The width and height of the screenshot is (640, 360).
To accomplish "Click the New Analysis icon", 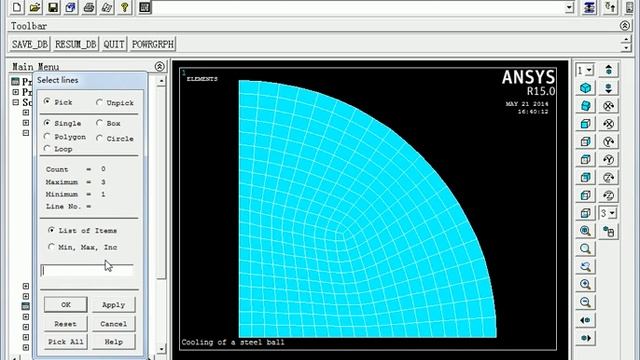I will click(17, 7).
